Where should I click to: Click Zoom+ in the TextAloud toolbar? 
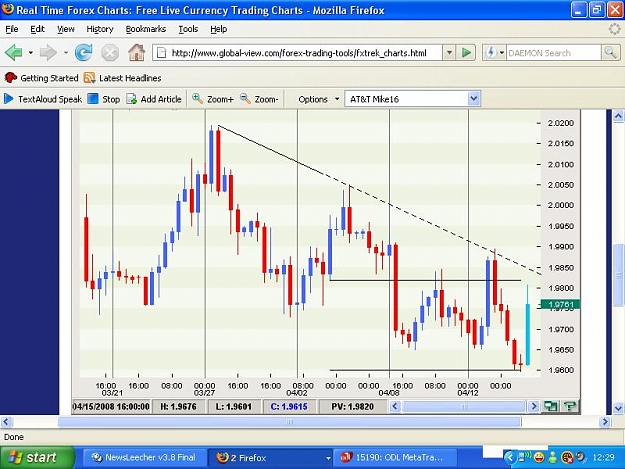pos(213,99)
